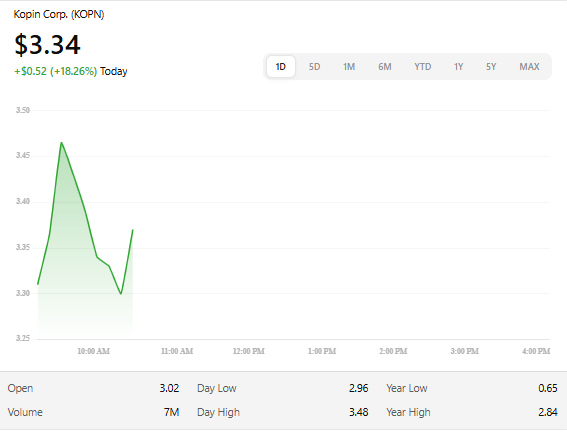567x433 pixels.
Task: Click the 3:00 PM axis label
Action: (465, 351)
